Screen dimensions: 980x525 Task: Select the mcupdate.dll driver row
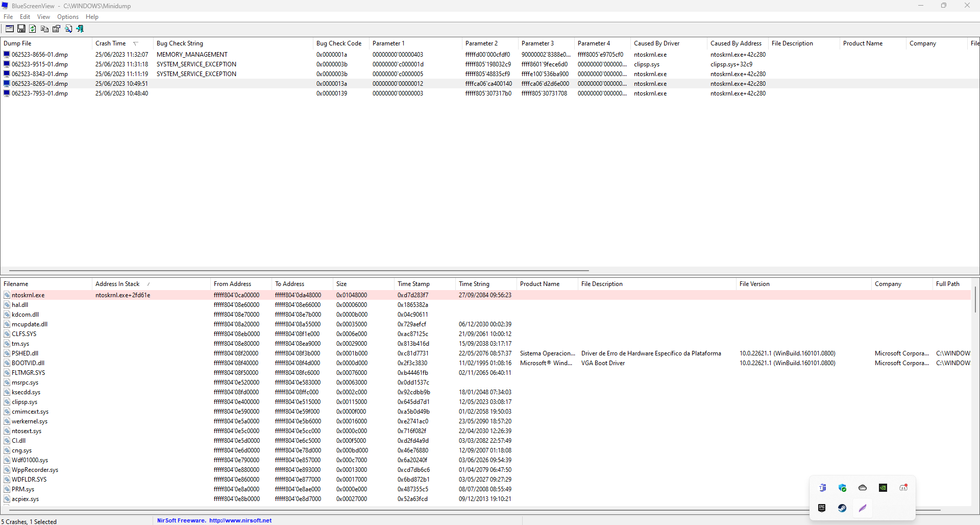tap(486, 324)
